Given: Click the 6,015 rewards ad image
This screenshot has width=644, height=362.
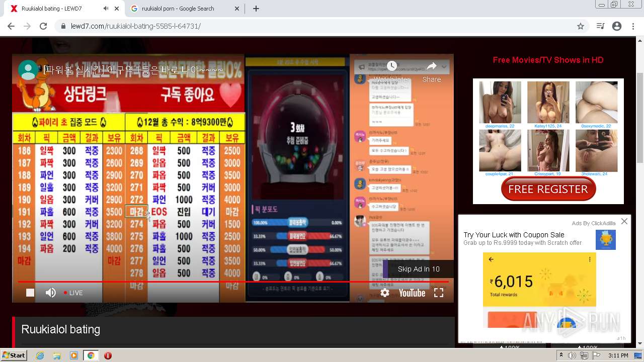Looking at the screenshot, I should (539, 290).
